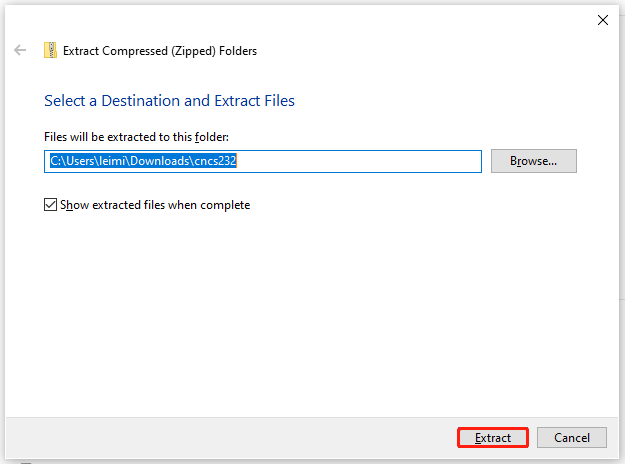The height and width of the screenshot is (464, 625).
Task: Open Browse to choose destination folder
Action: [533, 161]
